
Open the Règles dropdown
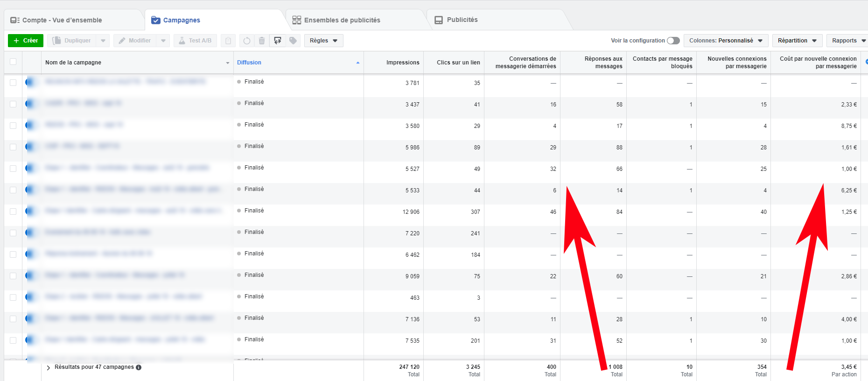[x=324, y=41]
